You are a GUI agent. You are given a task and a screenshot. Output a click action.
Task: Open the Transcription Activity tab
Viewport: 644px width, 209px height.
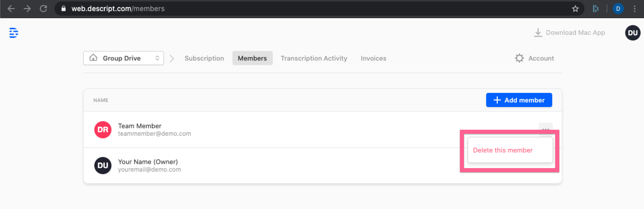point(314,58)
